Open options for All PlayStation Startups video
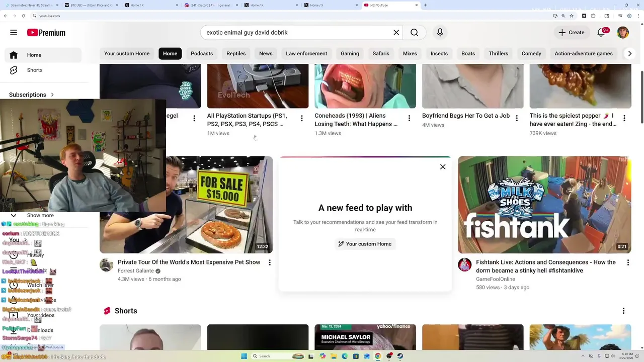This screenshot has height=362, width=644. click(x=301, y=118)
